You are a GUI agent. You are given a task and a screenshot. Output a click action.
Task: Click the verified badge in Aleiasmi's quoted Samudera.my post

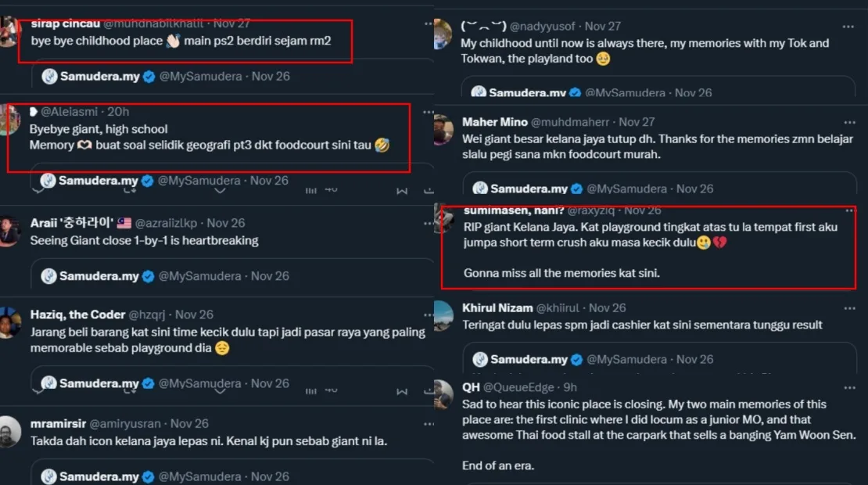147,181
